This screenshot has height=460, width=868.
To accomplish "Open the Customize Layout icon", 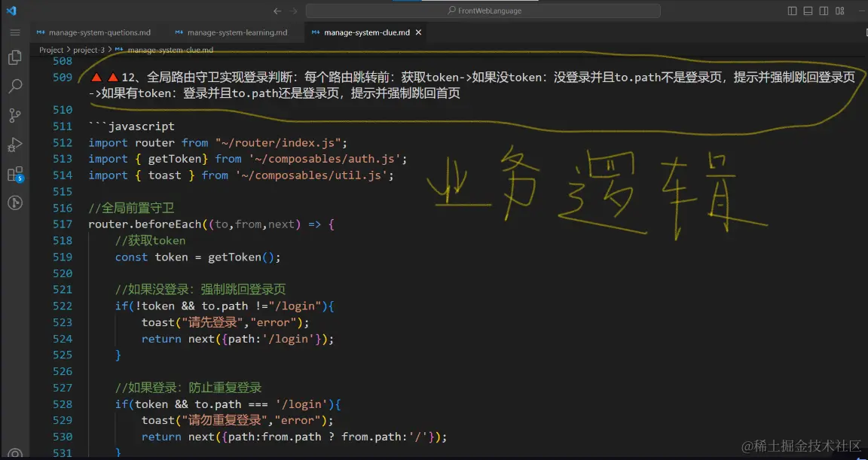I will (x=840, y=11).
